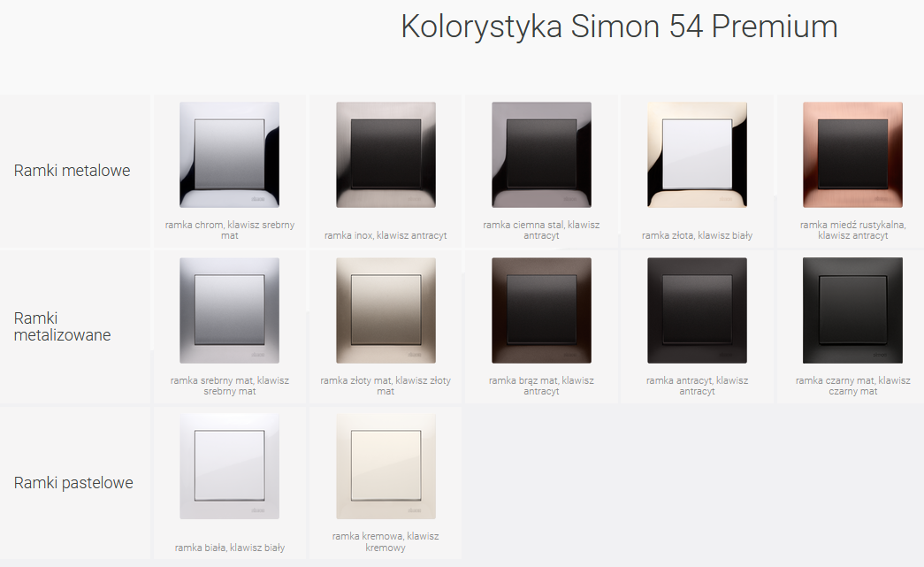924x567 pixels.
Task: Select the chrome frame with silver matte key
Action: pos(229,155)
